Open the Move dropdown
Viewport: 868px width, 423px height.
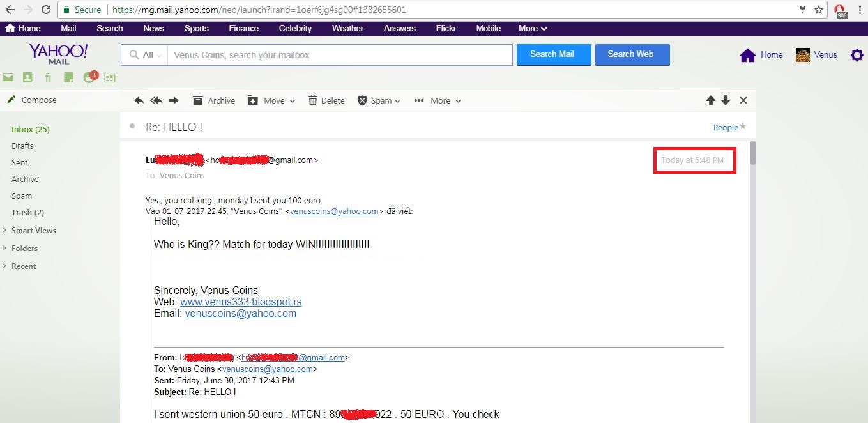tap(271, 100)
